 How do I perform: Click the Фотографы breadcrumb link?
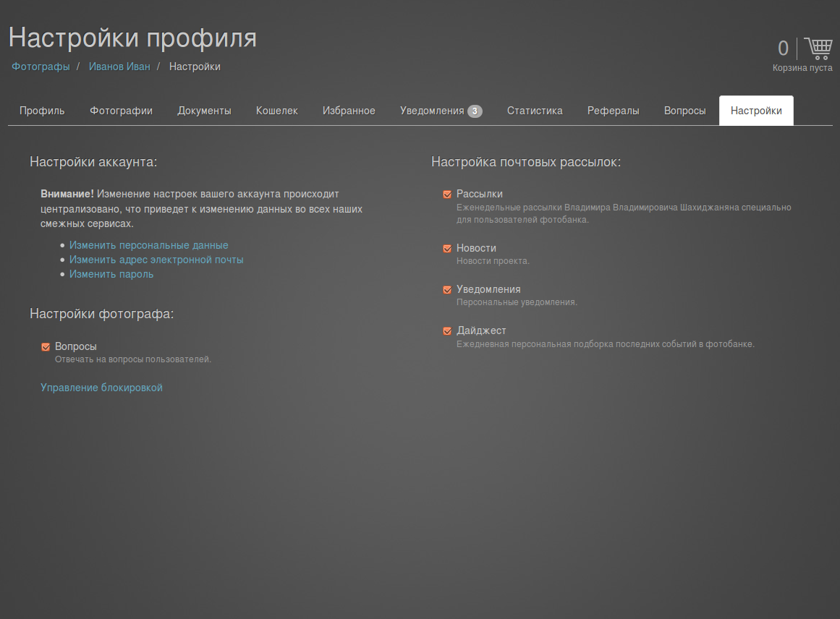pos(41,67)
